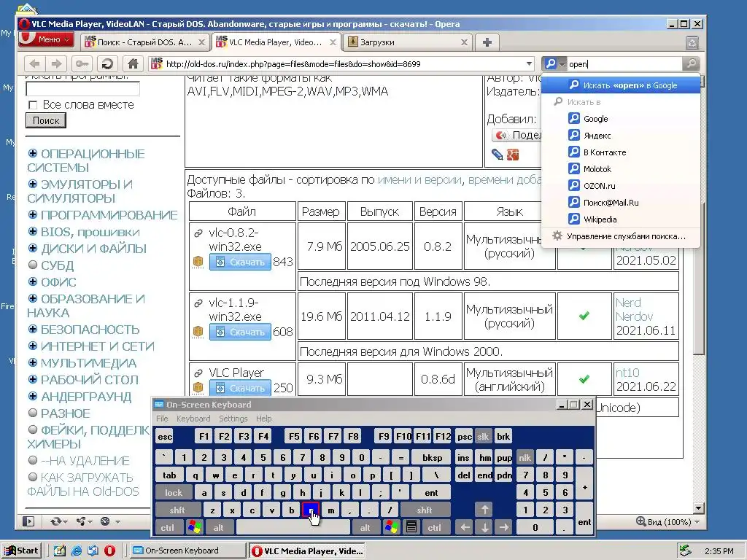This screenshot has height=560, width=747.
Task: Expand the BIOS, прошивки category
Action: click(x=33, y=231)
